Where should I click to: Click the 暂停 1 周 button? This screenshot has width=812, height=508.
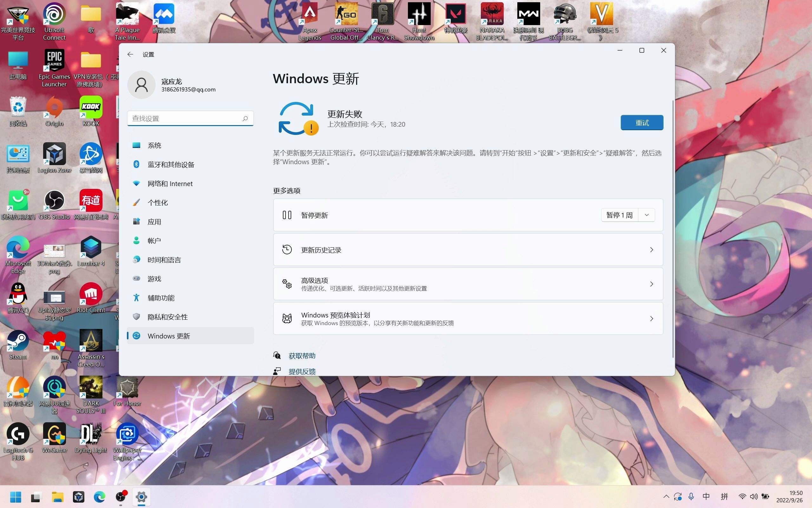point(620,215)
